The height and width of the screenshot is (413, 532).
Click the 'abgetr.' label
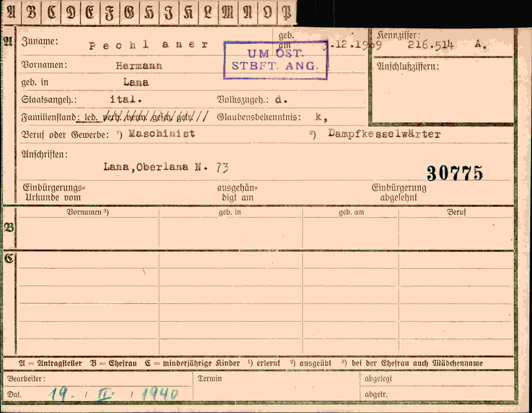coord(376,394)
